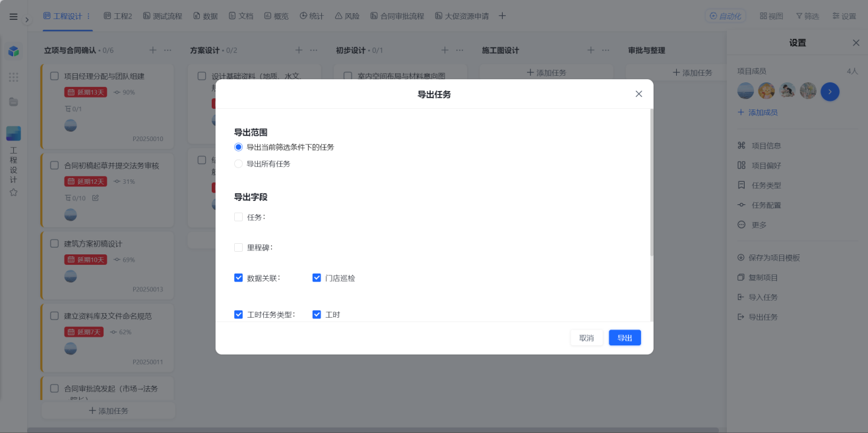Click 保存为项目模板
Image resolution: width=868 pixels, height=433 pixels.
[x=768, y=258]
